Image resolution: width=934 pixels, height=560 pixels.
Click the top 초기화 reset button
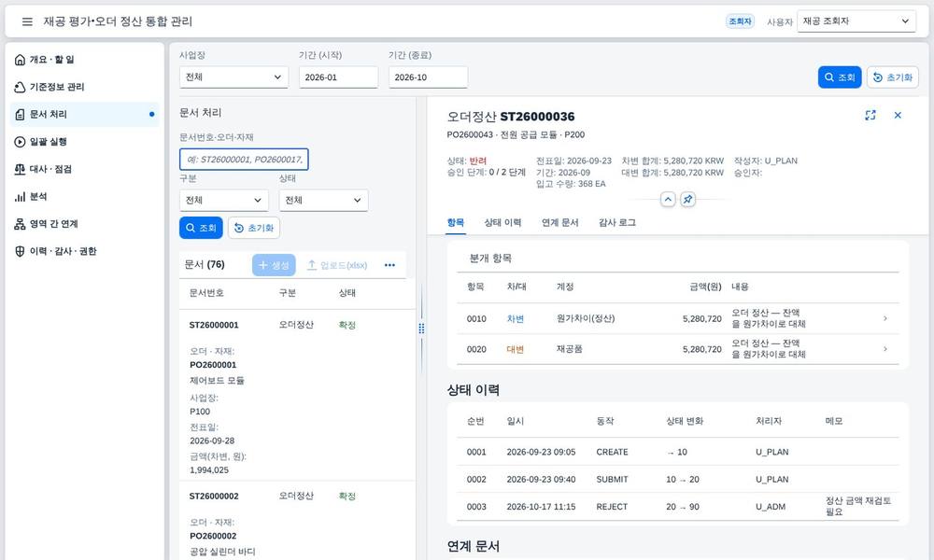pyautogui.click(x=892, y=77)
